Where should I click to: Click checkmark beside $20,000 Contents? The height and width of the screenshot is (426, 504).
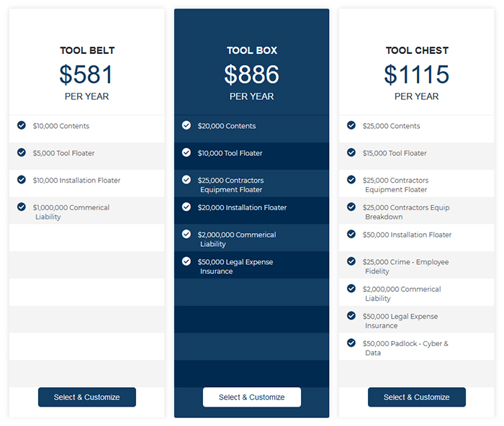point(186,125)
